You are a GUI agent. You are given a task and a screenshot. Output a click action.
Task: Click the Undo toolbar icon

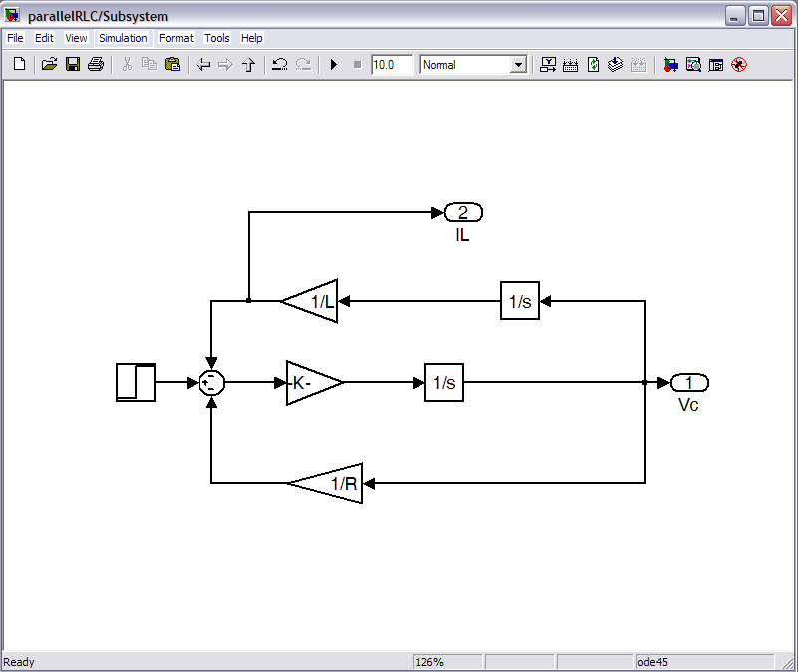[x=280, y=65]
